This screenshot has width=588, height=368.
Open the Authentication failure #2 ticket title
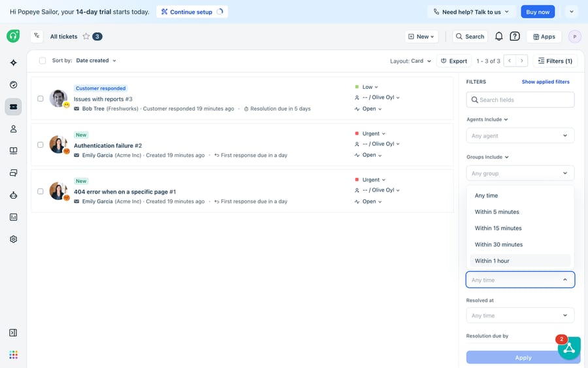click(x=108, y=146)
